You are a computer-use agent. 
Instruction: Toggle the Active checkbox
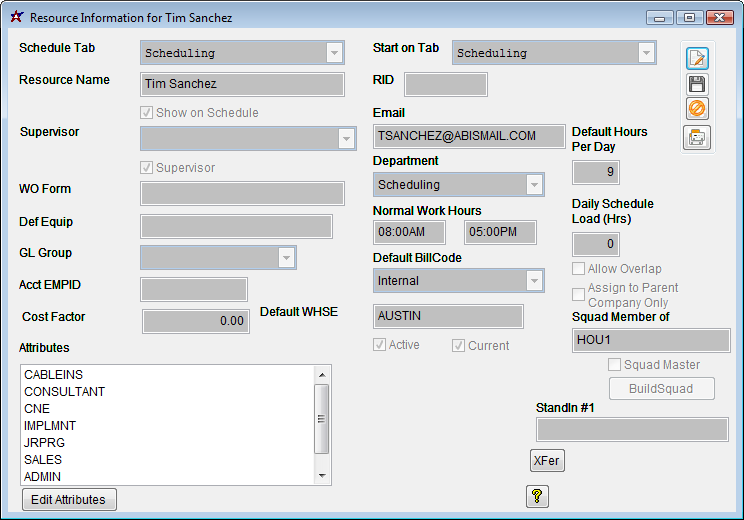point(380,345)
